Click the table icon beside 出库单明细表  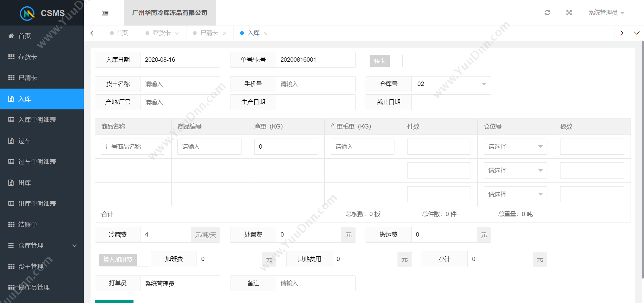point(11,203)
